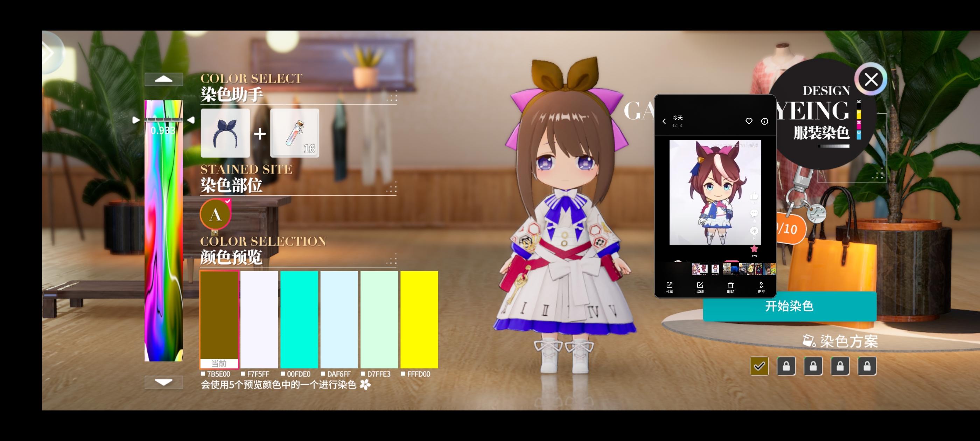Click the second locked dye scheme slot
The image size is (980, 441).
(813, 366)
